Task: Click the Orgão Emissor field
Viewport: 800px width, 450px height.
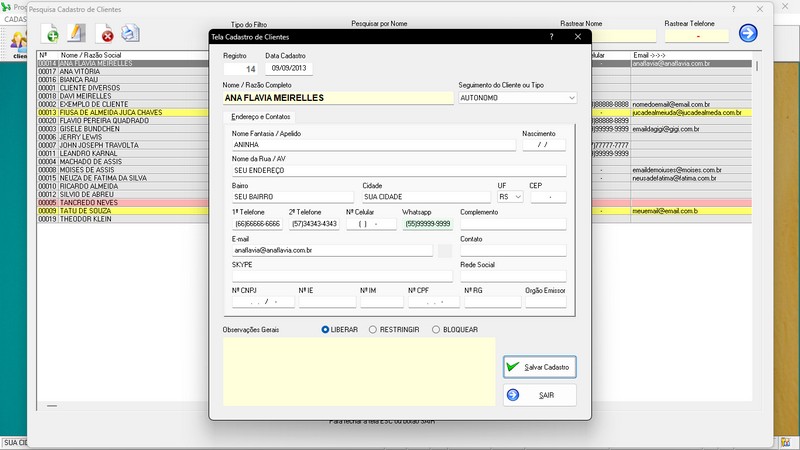Action: [x=545, y=302]
